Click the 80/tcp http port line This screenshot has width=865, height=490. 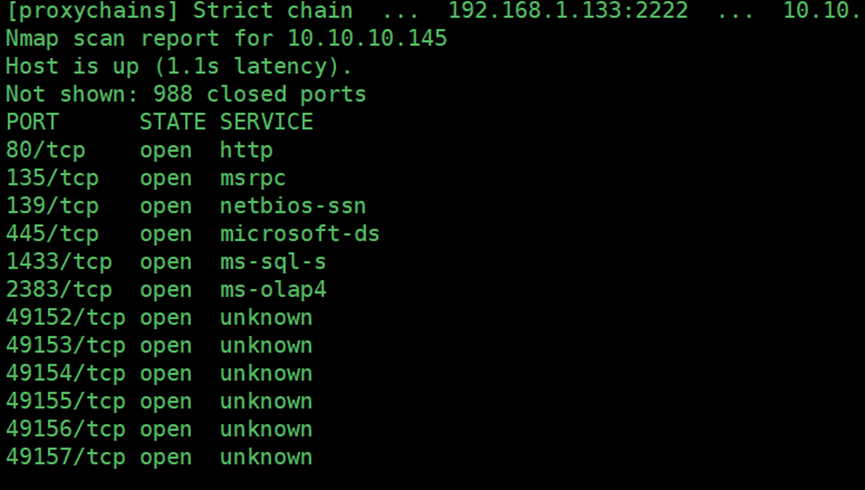coord(140,150)
